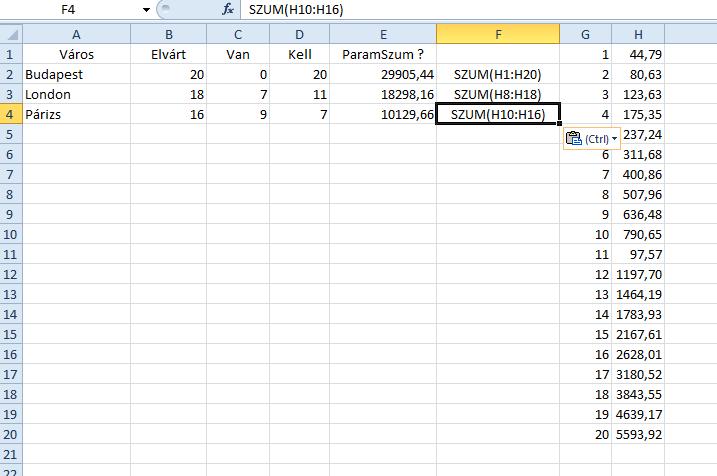Click Van value 9 for Párizs
The width and height of the screenshot is (717, 476).
(238, 114)
